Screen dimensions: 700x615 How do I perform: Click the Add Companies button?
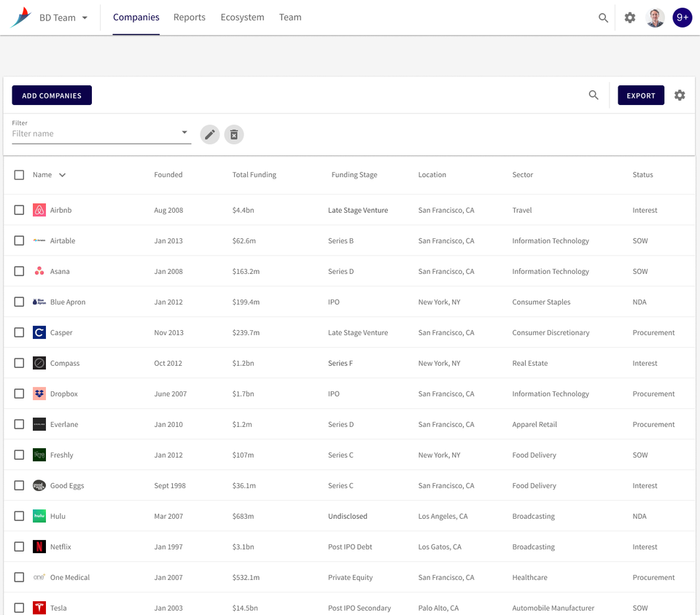[52, 95]
